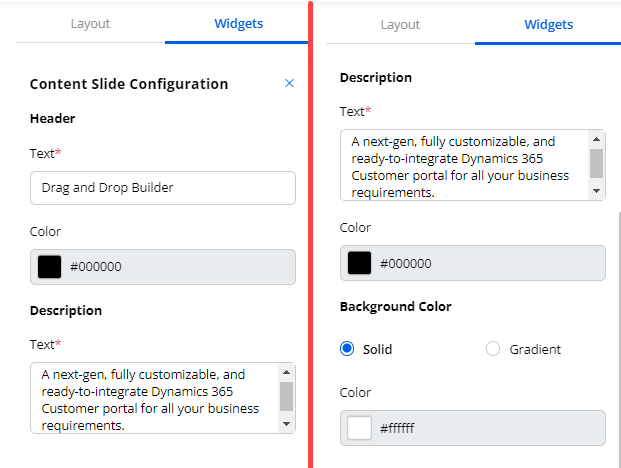The width and height of the screenshot is (621, 468).
Task: Click the white Background Color swatch
Action: [x=360, y=428]
